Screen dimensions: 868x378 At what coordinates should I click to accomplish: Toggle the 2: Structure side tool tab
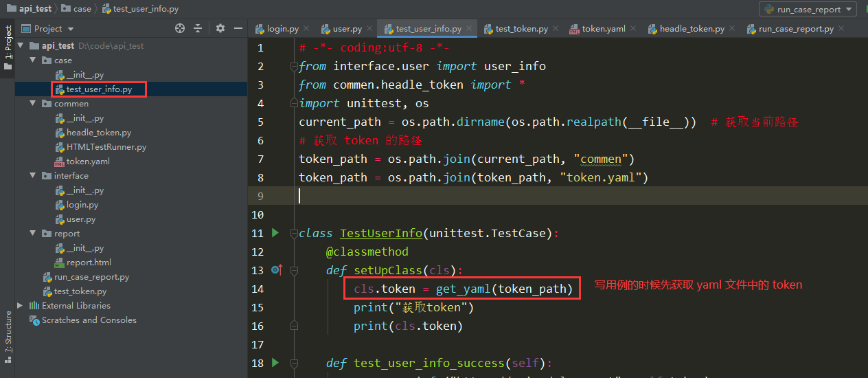click(8, 335)
